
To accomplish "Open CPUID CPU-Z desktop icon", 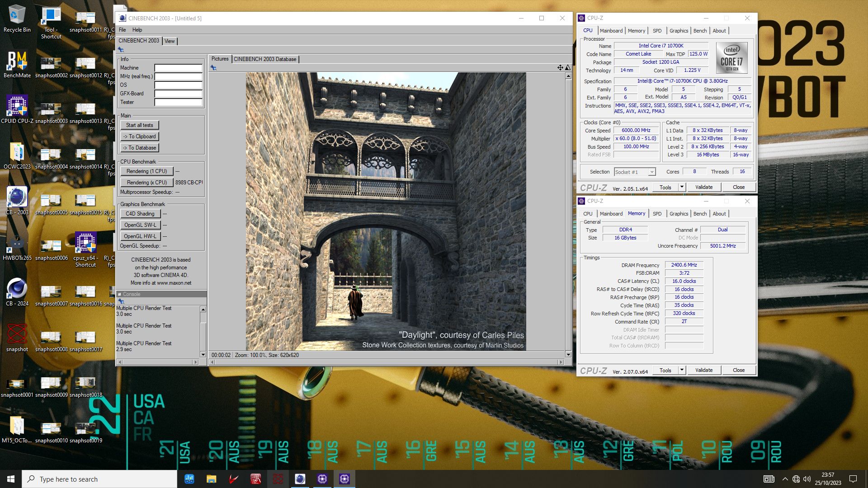I will [x=17, y=110].
